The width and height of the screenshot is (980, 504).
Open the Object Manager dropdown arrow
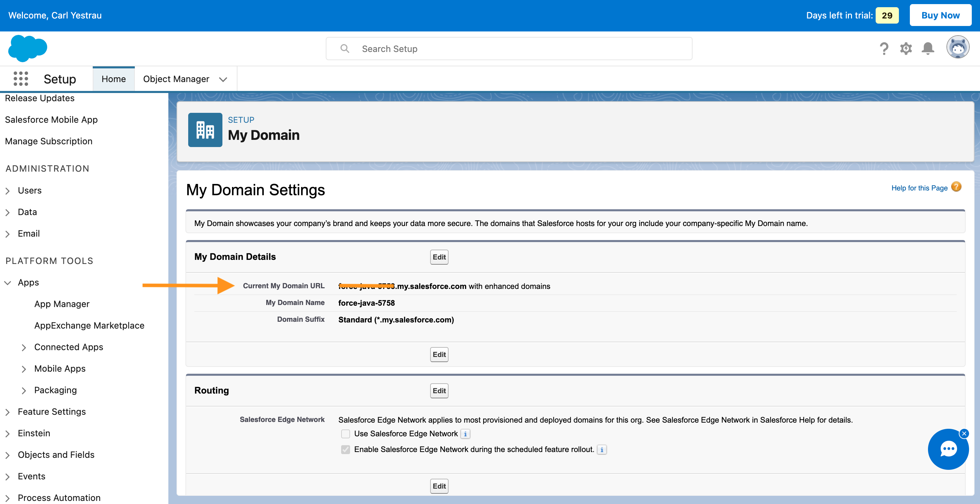tap(223, 79)
